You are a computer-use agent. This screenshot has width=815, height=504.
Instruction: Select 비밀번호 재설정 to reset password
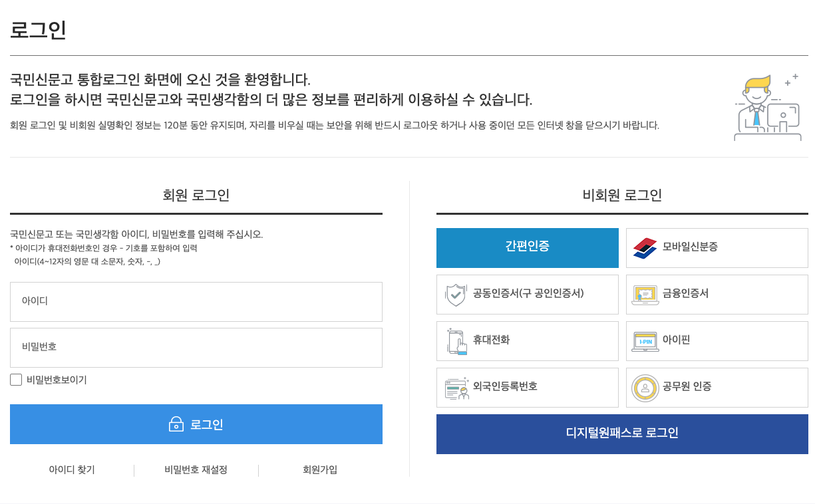click(196, 469)
